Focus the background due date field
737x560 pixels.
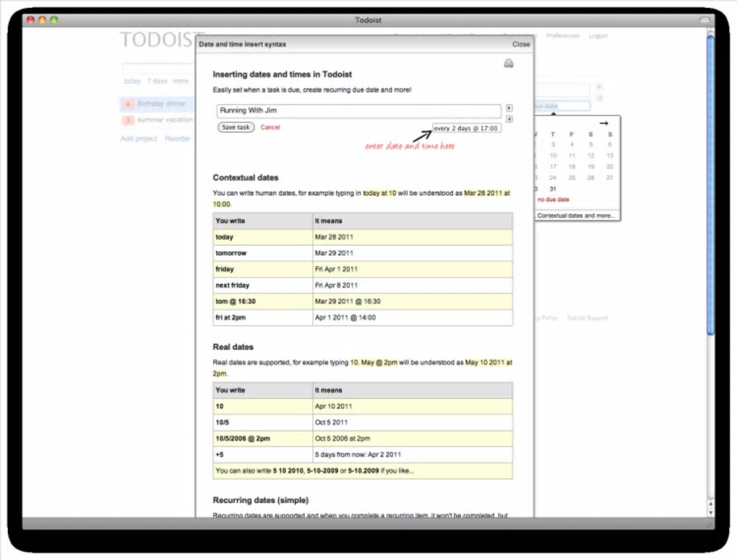(562, 106)
